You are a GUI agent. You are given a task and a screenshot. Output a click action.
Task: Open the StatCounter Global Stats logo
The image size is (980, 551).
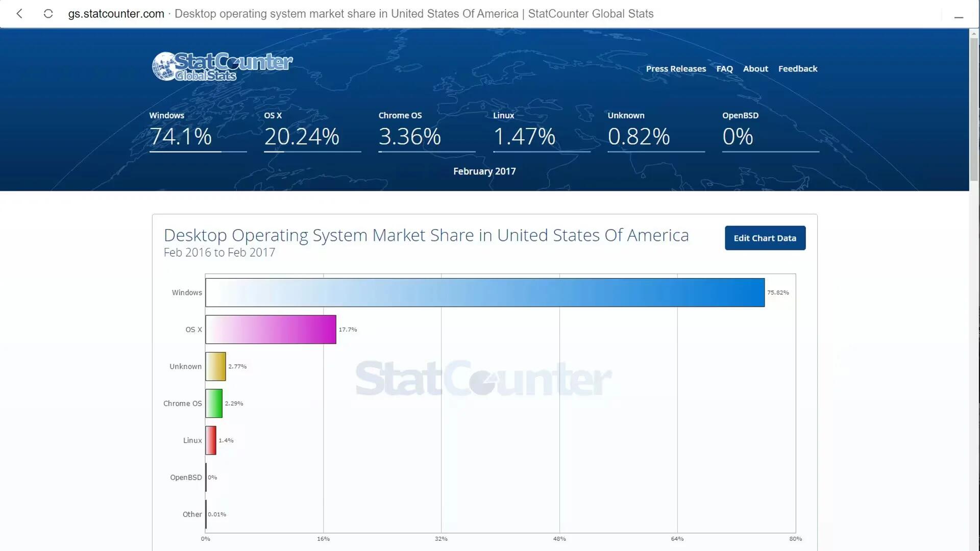(x=222, y=66)
